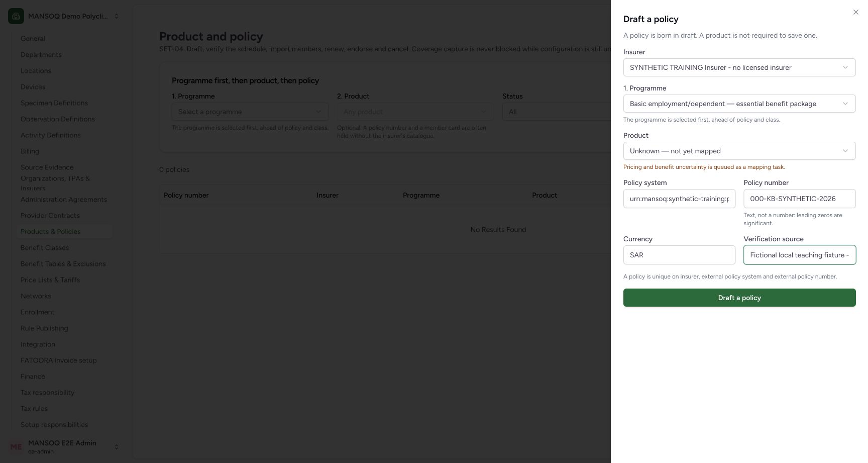Open Rule Publishing
Screen dimensions: 868x463
point(44,328)
